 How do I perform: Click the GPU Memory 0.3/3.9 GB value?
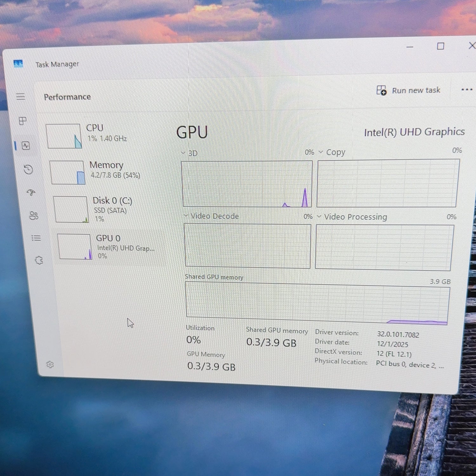[x=211, y=366]
